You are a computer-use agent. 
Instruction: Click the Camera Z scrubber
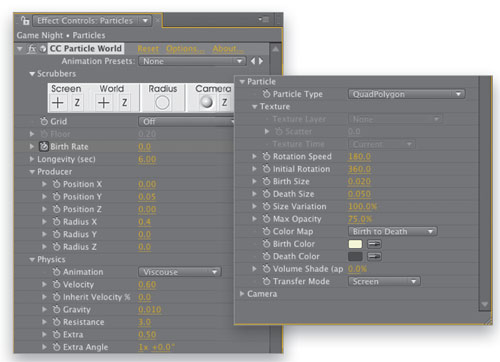[225, 103]
